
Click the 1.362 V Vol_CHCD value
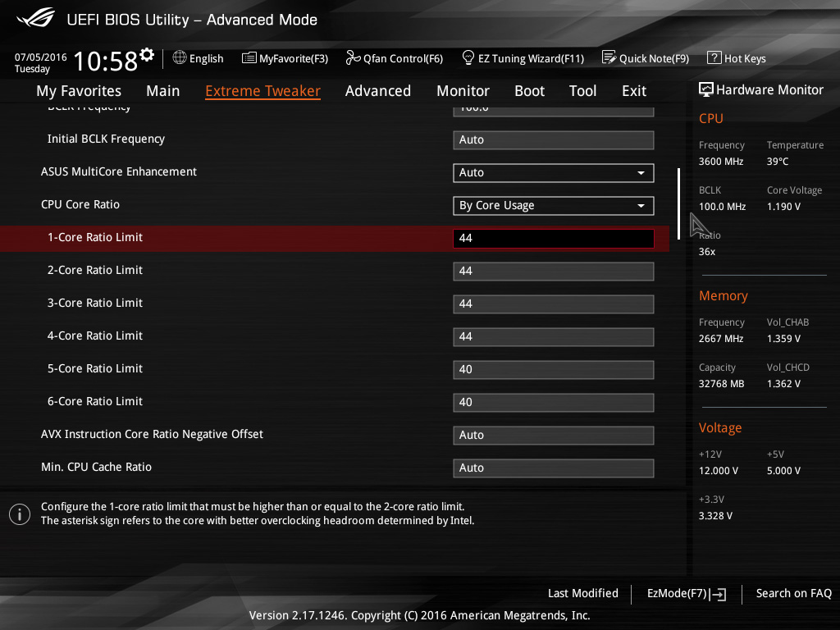(783, 384)
